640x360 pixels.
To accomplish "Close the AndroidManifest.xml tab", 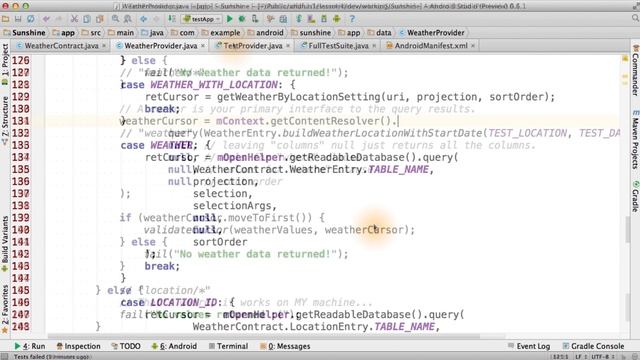I will coord(473,46).
